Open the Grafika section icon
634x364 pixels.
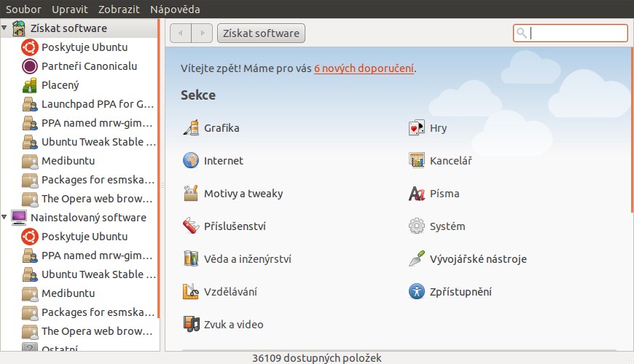point(191,128)
